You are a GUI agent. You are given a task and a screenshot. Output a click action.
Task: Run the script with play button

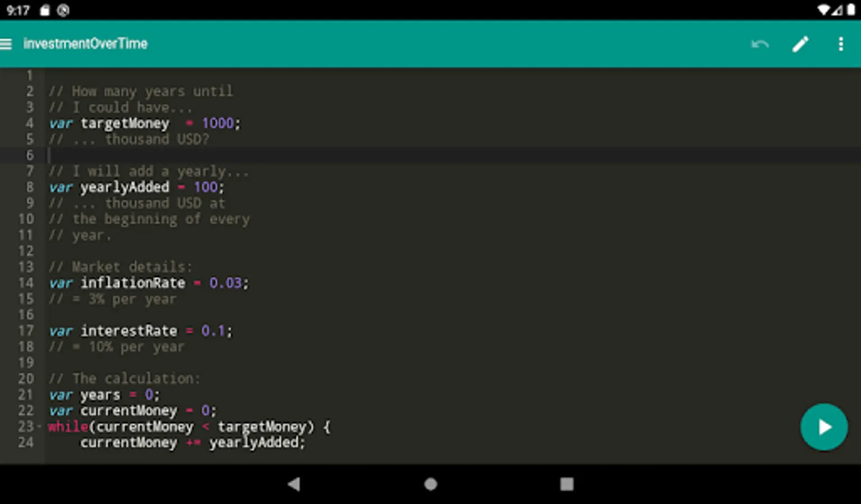pos(823,427)
